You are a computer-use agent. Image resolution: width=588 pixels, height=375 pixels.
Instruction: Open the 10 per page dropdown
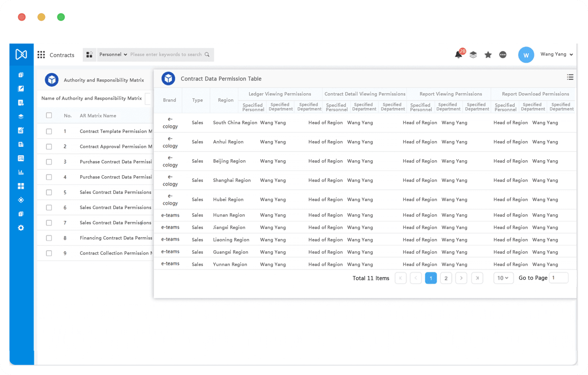click(x=503, y=278)
